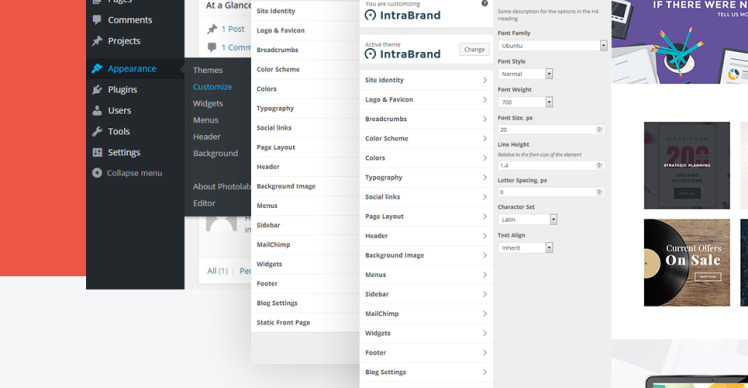The width and height of the screenshot is (748, 388).
Task: Open Background in the Appearance submenu
Action: 215,153
